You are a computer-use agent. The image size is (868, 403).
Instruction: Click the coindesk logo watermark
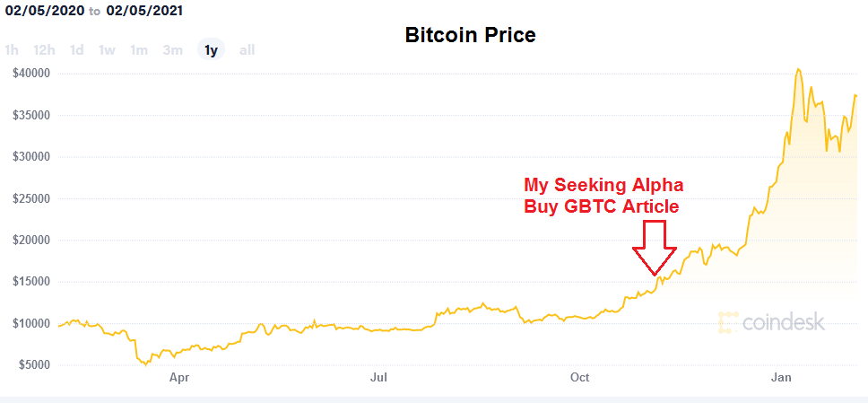coord(771,323)
